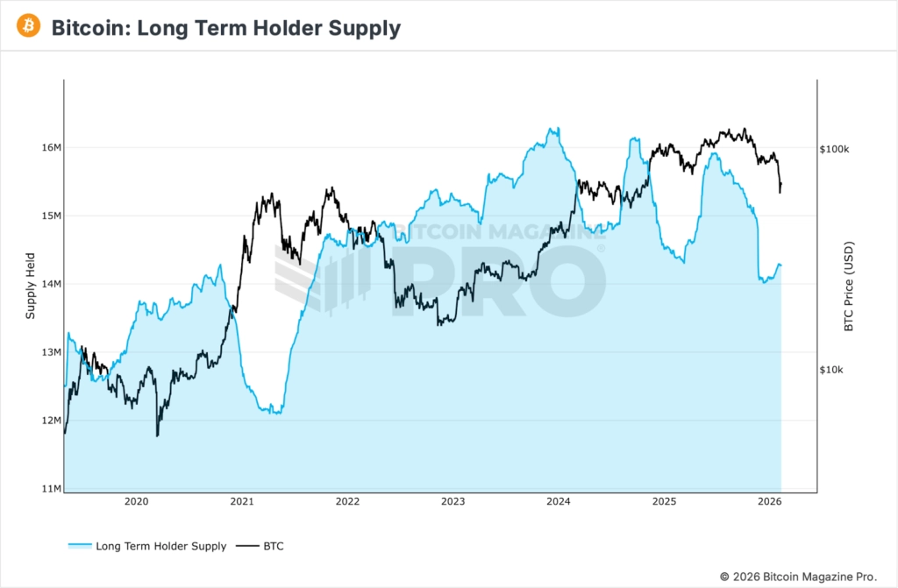Viewport: 898px width, 588px height.
Task: Click the 2025 x-axis label
Action: (664, 501)
